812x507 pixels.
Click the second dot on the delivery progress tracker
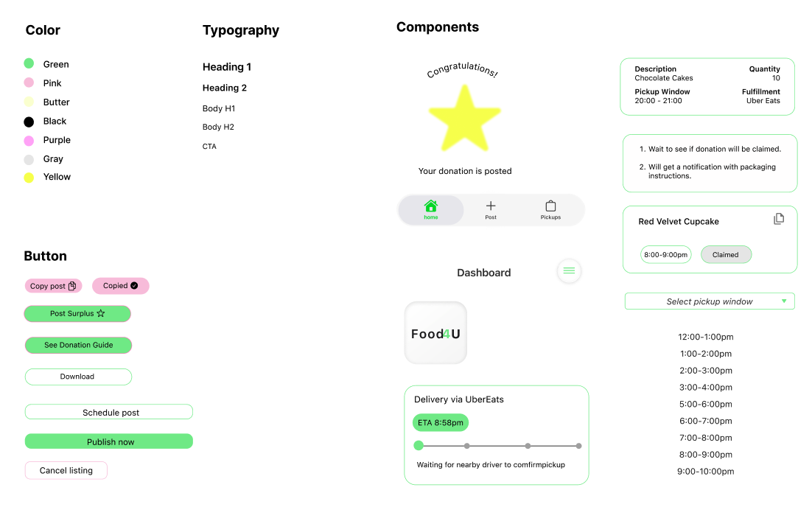466,445
